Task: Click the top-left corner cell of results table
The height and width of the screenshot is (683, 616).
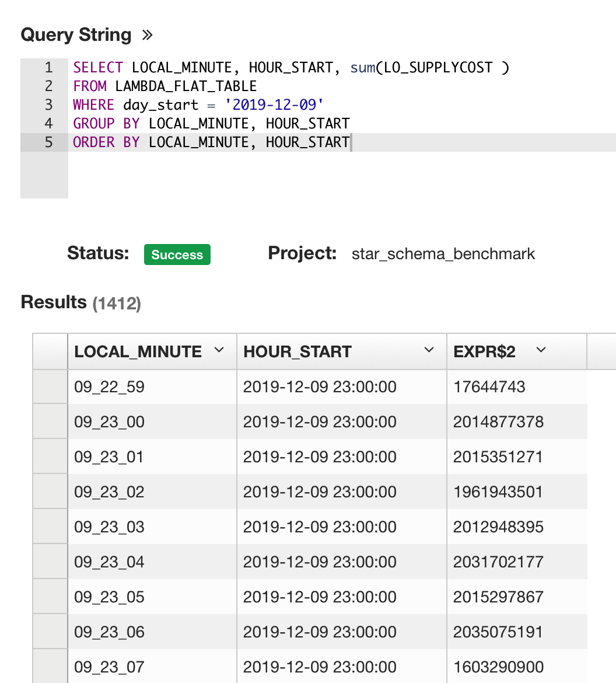Action: (x=50, y=351)
